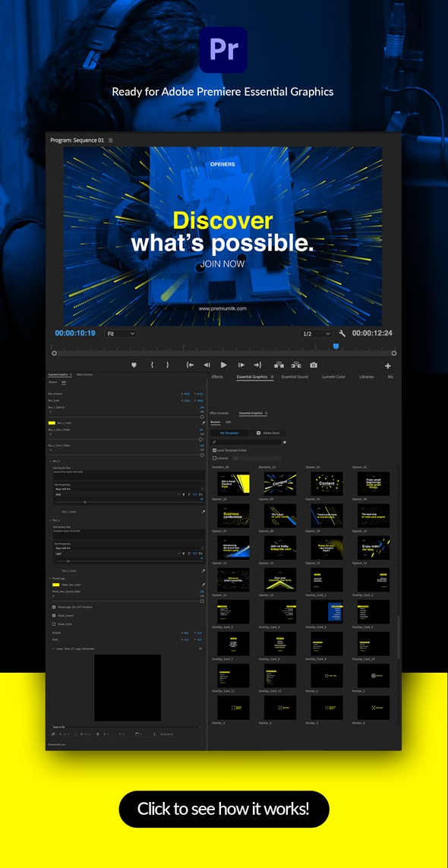Switch to the Effects tab
The image size is (448, 868).
(x=217, y=377)
